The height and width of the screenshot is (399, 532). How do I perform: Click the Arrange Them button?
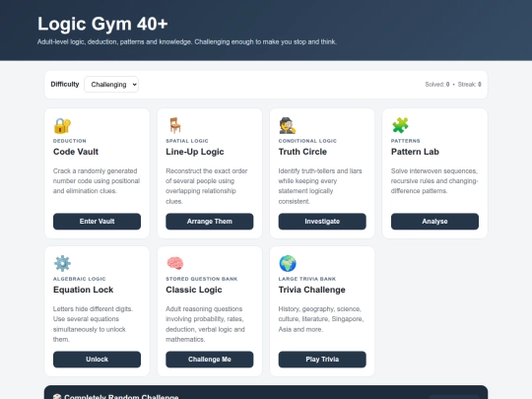[x=209, y=222]
